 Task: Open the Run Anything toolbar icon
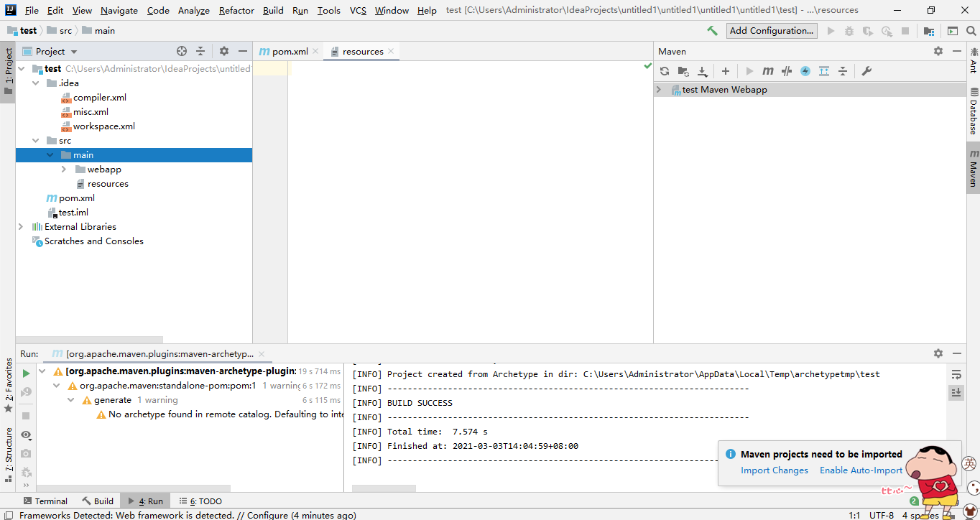(x=953, y=31)
